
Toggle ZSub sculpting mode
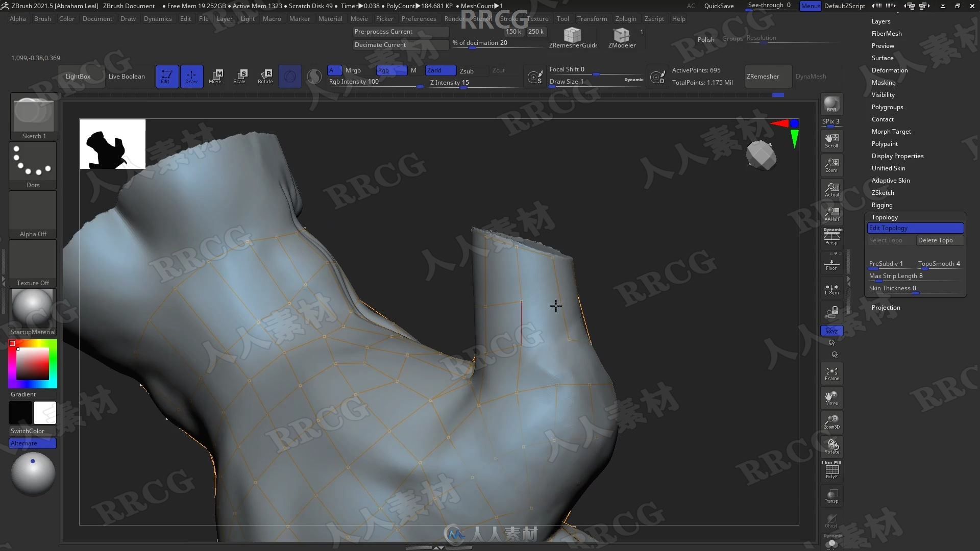click(466, 69)
